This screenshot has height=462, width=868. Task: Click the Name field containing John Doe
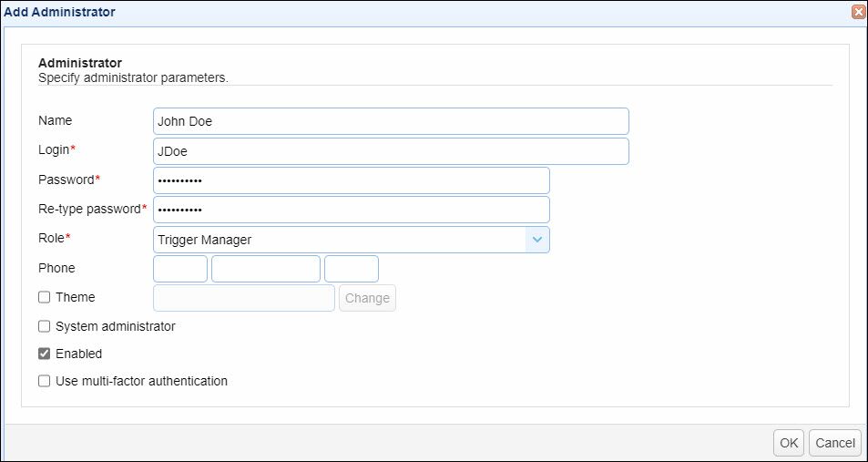391,121
